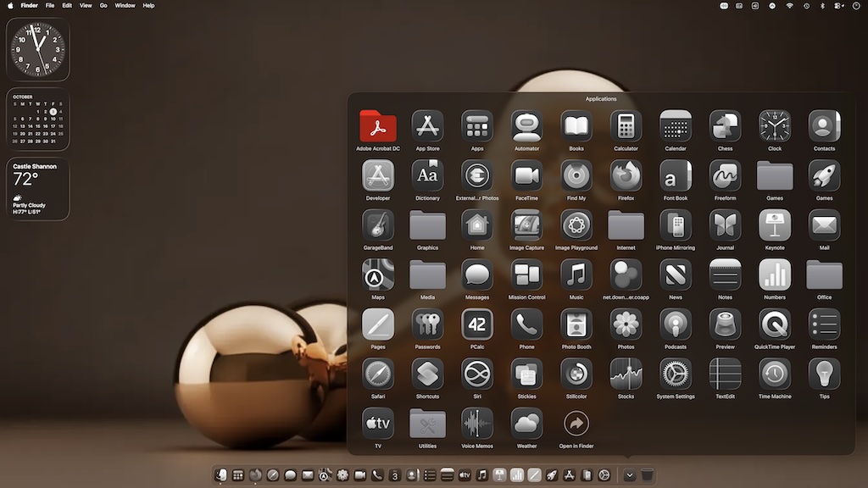Open the Internet folder in the stack
This screenshot has width=868, height=488.
[626, 225]
